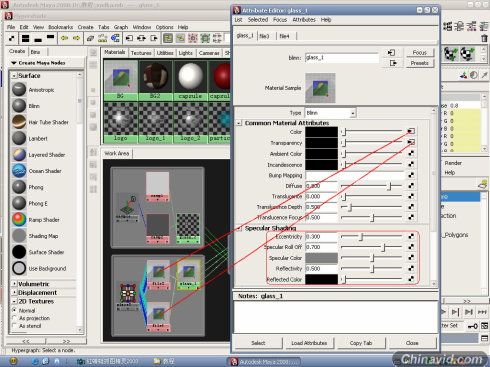
Task: Click the map button next to Color
Action: click(411, 131)
